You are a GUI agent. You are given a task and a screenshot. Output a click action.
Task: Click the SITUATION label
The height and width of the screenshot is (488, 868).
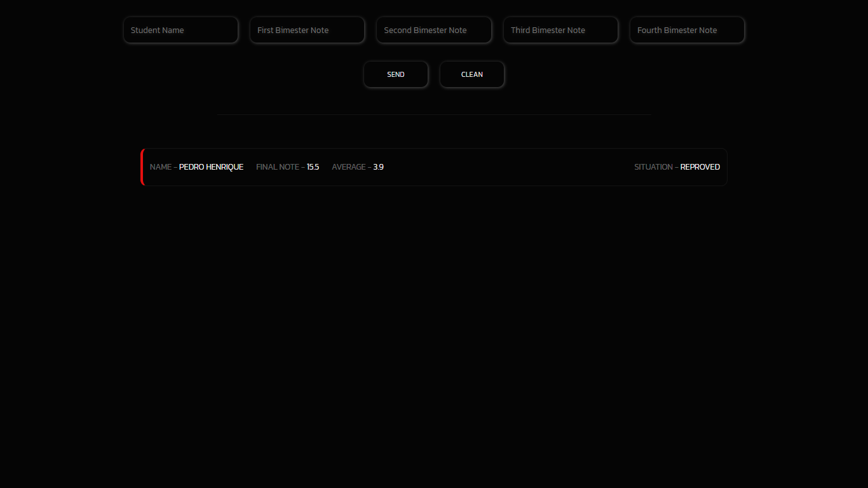coord(653,167)
